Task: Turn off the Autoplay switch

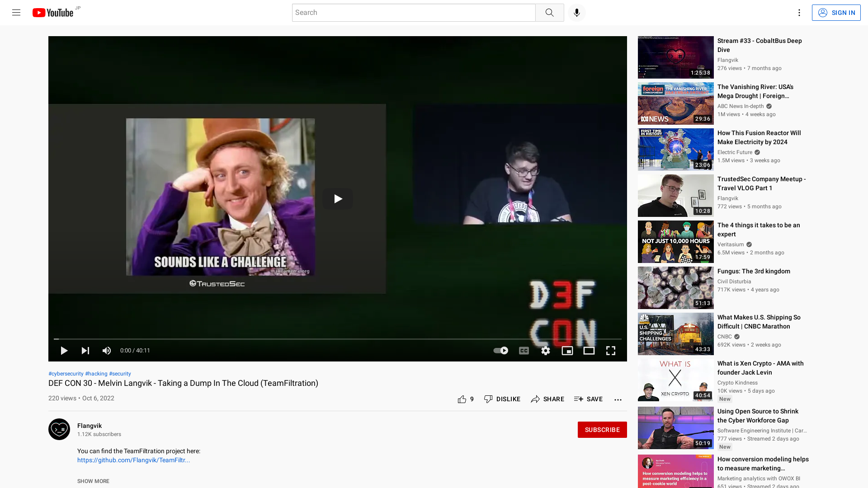Action: coord(500,350)
